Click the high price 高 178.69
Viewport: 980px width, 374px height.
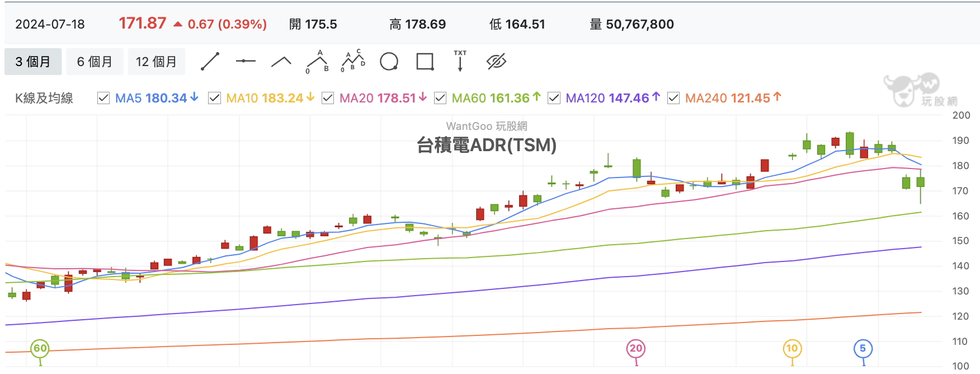418,24
